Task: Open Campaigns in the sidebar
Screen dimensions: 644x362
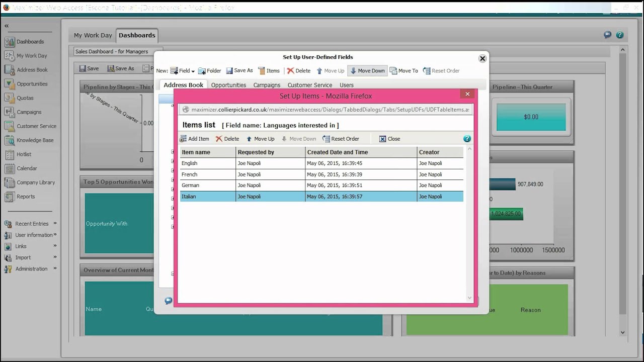Action: [x=23, y=112]
